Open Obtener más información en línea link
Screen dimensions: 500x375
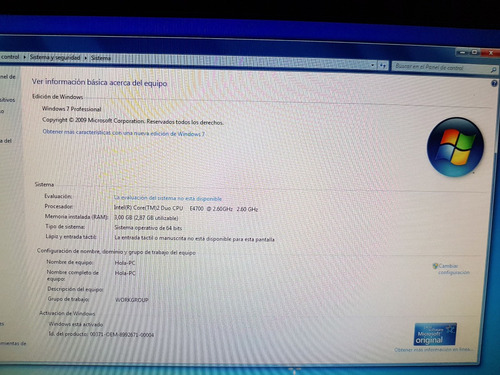pos(433,350)
